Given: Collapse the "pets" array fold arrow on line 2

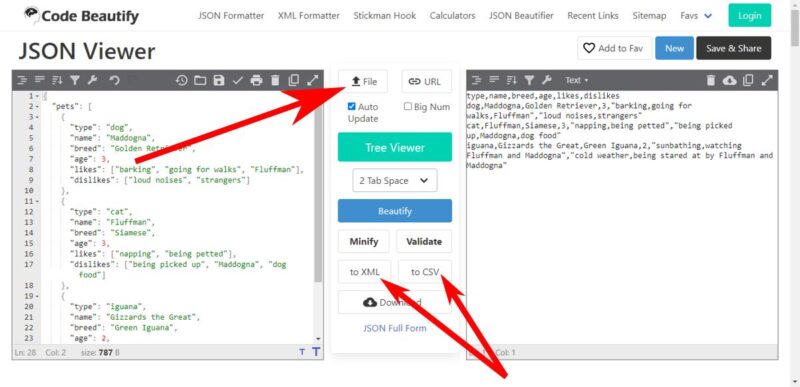Looking at the screenshot, I should pyautogui.click(x=37, y=107).
